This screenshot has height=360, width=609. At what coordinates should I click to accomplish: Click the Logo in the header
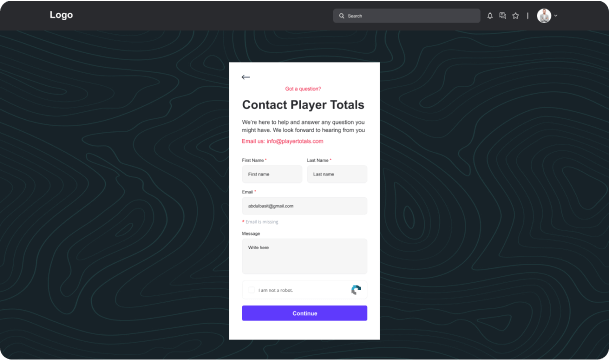(61, 15)
